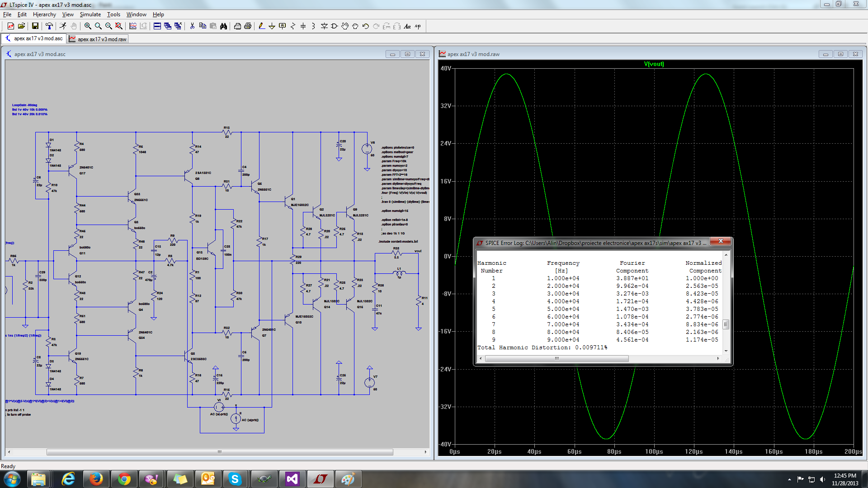Open the View menu
The width and height of the screenshot is (868, 488).
point(68,14)
